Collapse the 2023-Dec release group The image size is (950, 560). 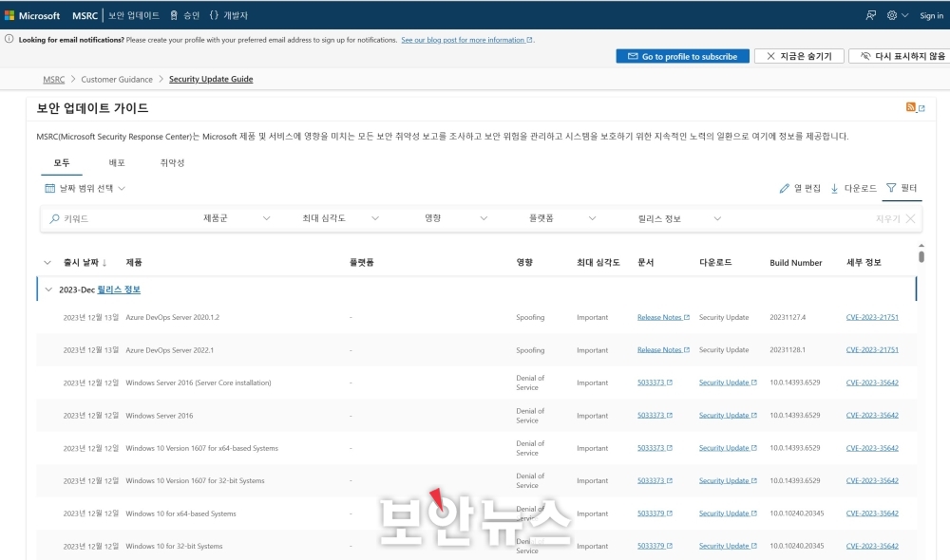[48, 289]
